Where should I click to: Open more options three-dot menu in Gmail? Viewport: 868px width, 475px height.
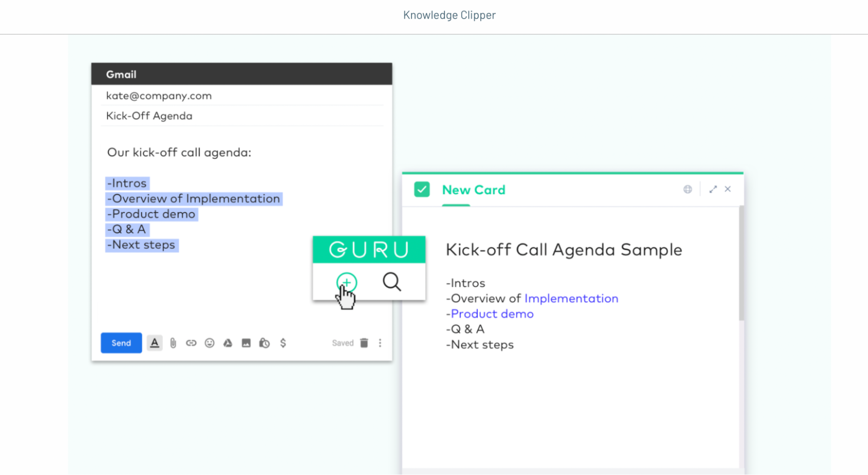[380, 343]
